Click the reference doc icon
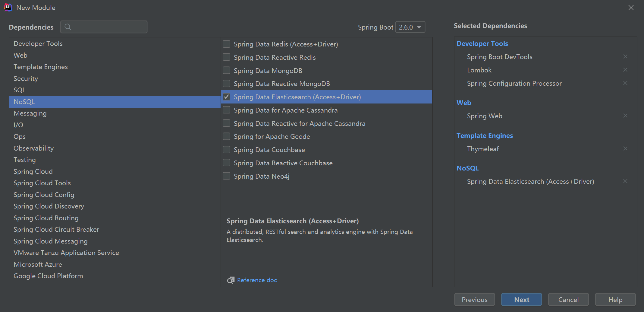Image resolution: width=644 pixels, height=312 pixels. 231,280
